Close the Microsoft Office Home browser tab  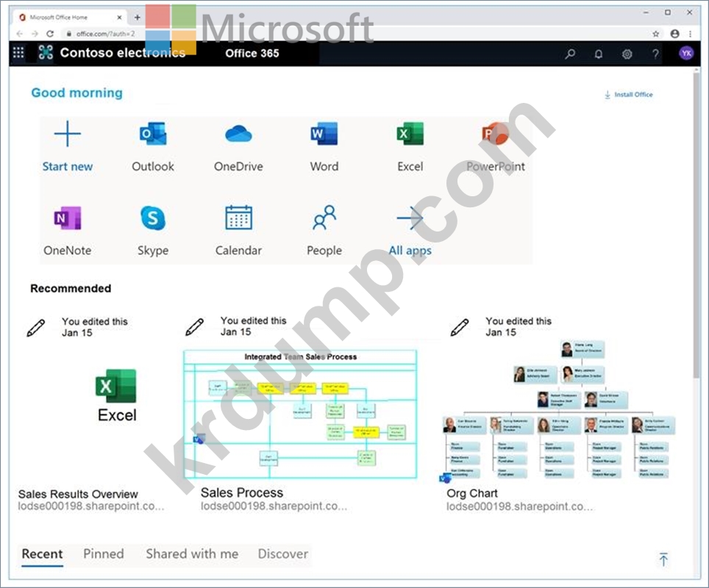[x=119, y=17]
